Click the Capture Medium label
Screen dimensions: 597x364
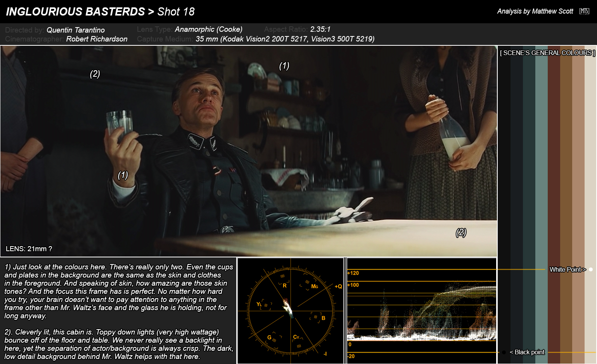pyautogui.click(x=165, y=39)
